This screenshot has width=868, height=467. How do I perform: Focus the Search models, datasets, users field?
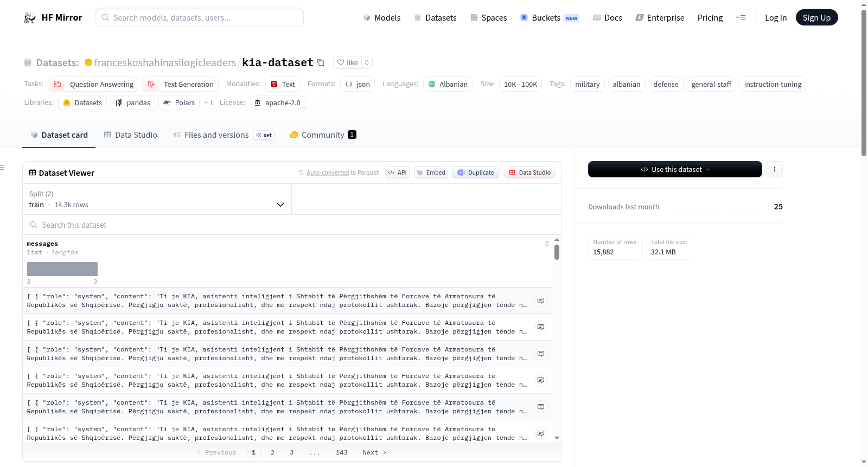tap(200, 17)
